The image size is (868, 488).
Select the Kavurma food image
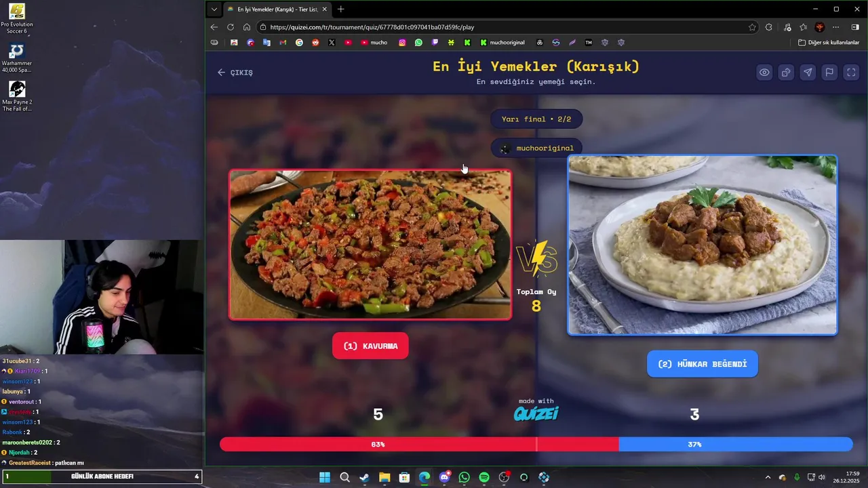click(x=370, y=244)
